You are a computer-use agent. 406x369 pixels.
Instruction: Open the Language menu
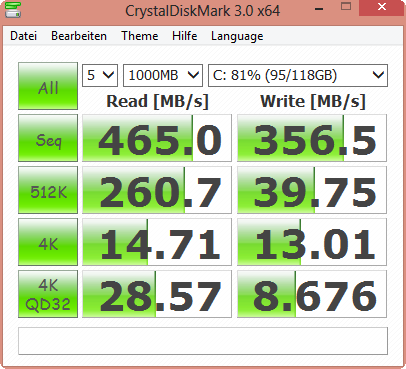point(237,36)
